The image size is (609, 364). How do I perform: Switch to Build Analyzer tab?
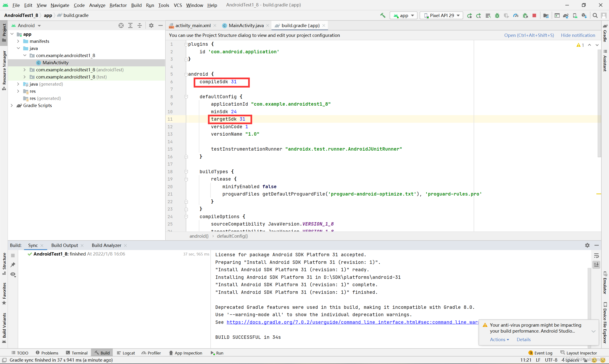[106, 246]
